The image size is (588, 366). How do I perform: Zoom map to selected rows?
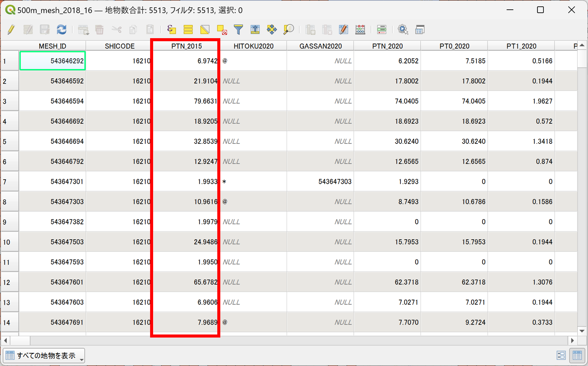(288, 30)
